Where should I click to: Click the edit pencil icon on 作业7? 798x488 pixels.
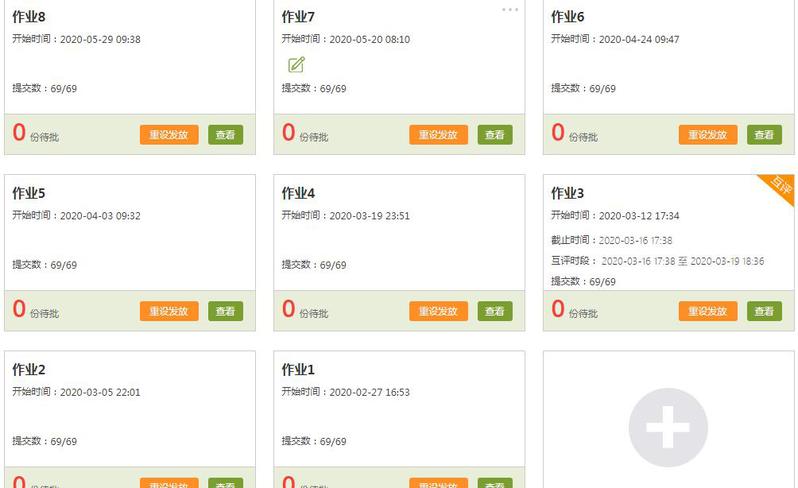coord(296,65)
